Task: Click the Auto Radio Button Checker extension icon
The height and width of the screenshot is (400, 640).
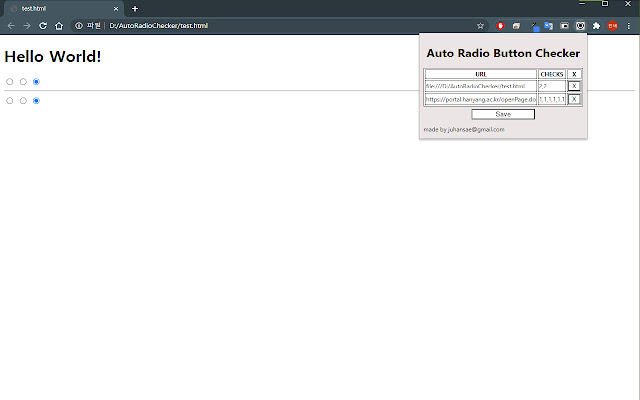Action: 580,25
